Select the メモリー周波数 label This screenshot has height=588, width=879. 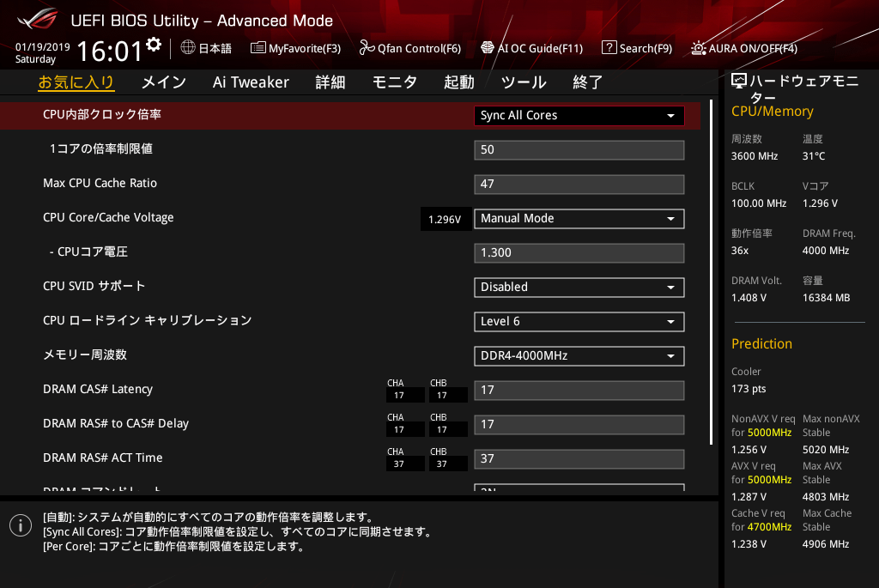(85, 355)
